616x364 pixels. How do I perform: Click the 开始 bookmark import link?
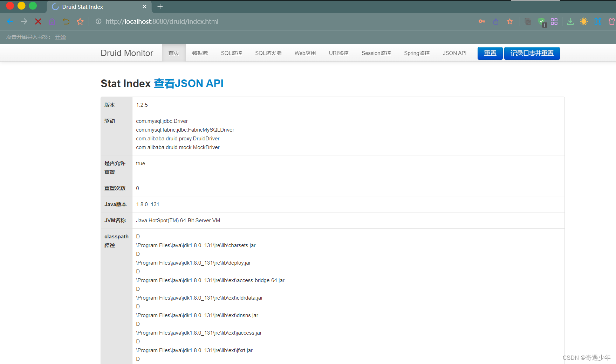click(60, 37)
